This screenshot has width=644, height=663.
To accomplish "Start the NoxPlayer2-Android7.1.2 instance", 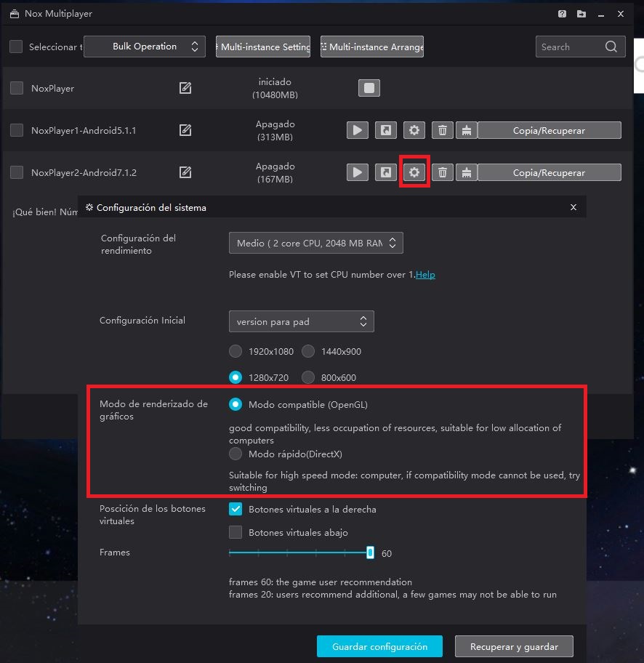I will point(358,172).
